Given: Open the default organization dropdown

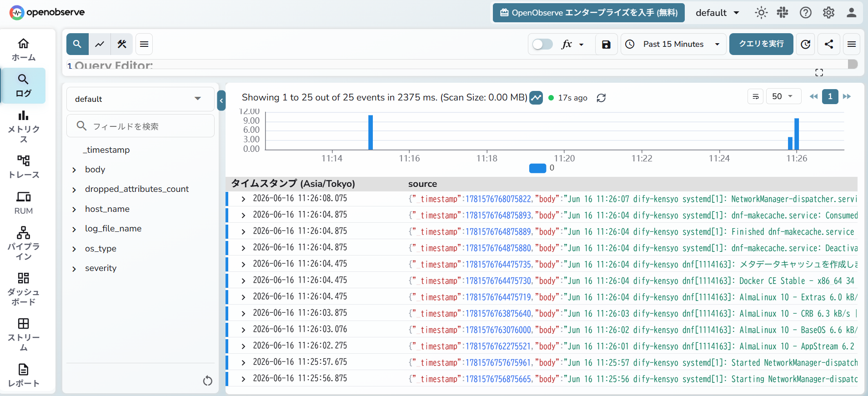Looking at the screenshot, I should [717, 13].
